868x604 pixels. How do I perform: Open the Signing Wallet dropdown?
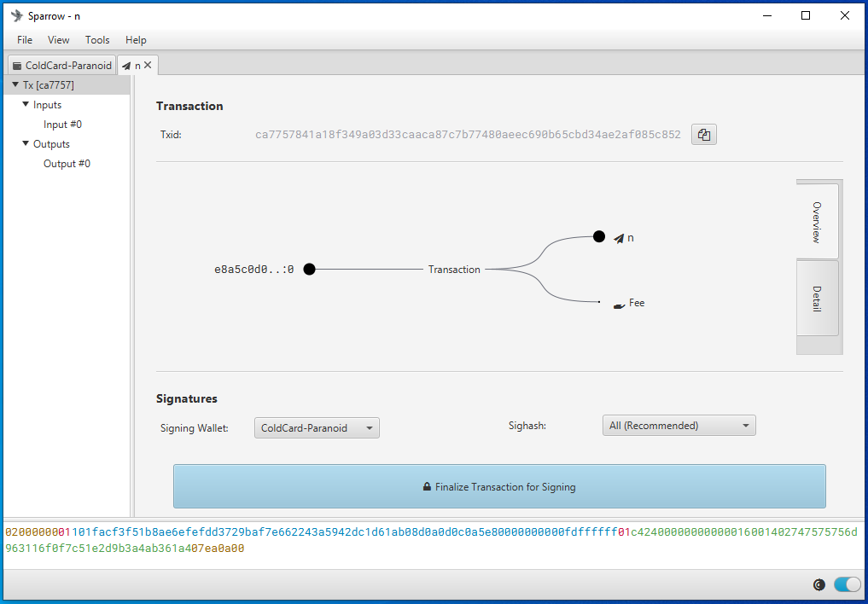point(317,428)
